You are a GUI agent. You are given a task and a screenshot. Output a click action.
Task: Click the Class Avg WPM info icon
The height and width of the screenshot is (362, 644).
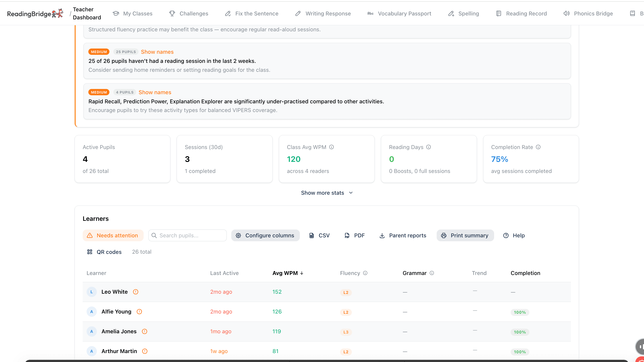(x=332, y=147)
